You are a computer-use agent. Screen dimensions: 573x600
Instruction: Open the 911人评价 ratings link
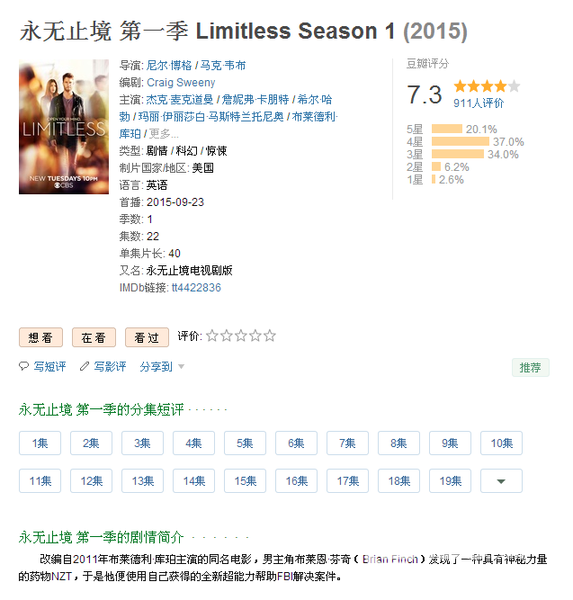tap(478, 103)
